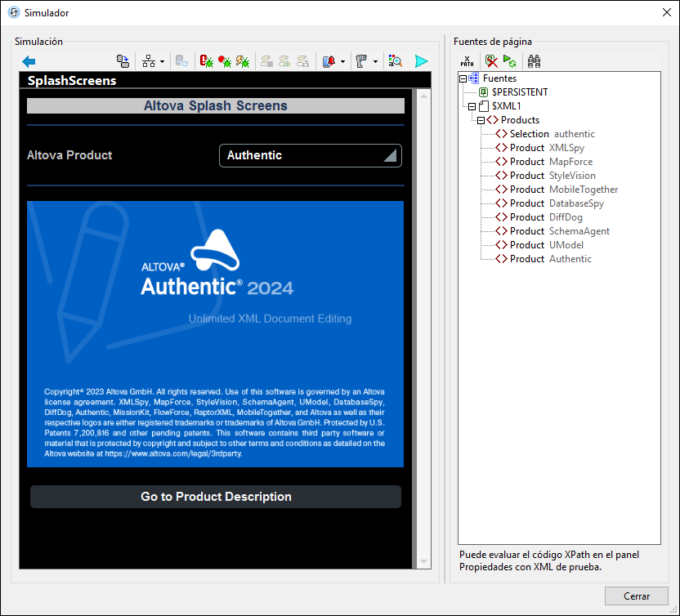Click the blue back arrow icon
The height and width of the screenshot is (616, 680).
pyautogui.click(x=29, y=61)
